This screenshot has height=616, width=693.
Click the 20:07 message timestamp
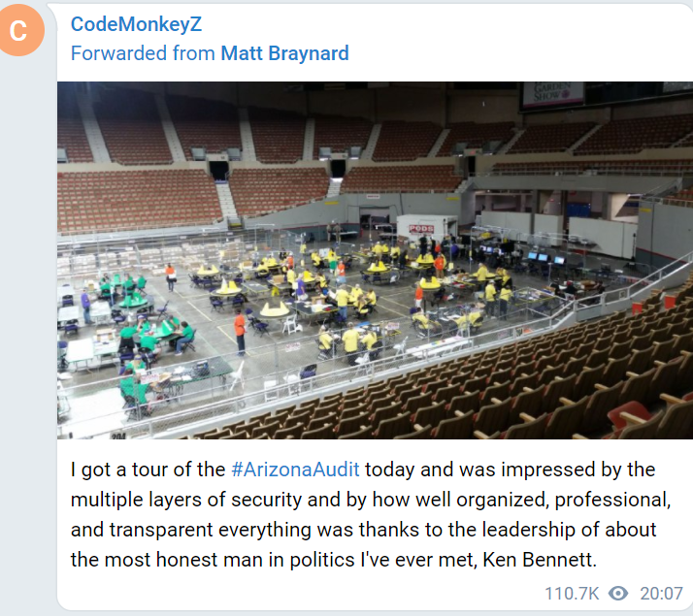[661, 593]
